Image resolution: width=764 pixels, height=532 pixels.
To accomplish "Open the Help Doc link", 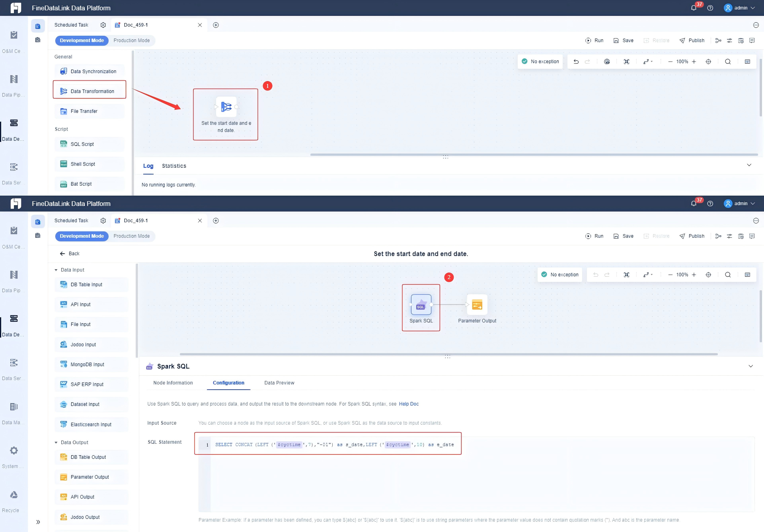I will pyautogui.click(x=409, y=404).
